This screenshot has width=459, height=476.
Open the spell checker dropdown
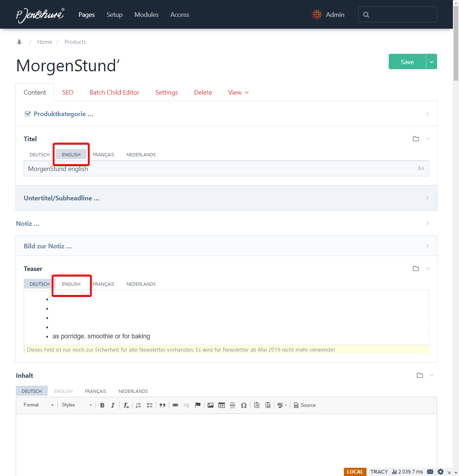tap(282, 405)
